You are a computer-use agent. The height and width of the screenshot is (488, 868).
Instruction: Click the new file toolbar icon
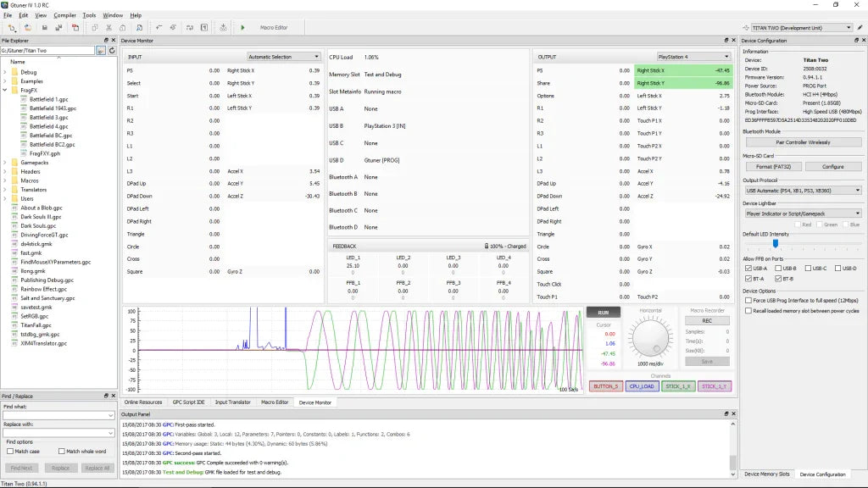(13, 28)
